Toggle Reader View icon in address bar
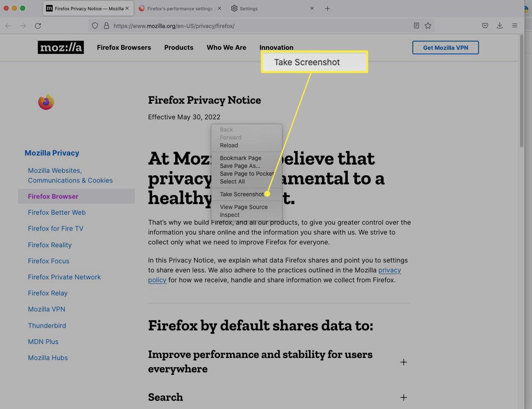Screen dimensions: 532x409 click(416, 26)
